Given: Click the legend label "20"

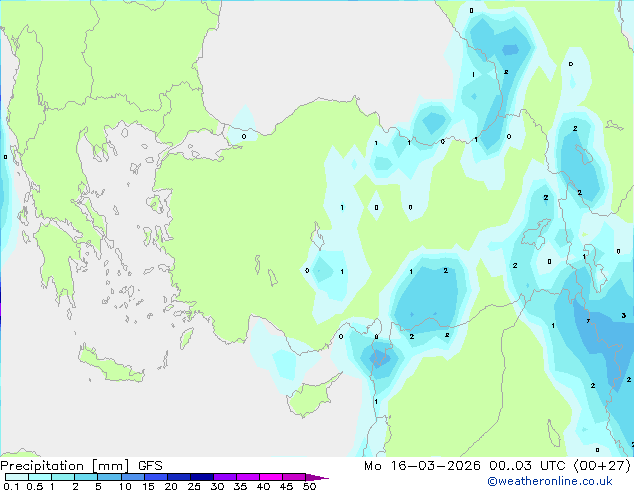Looking at the screenshot, I should tap(171, 486).
